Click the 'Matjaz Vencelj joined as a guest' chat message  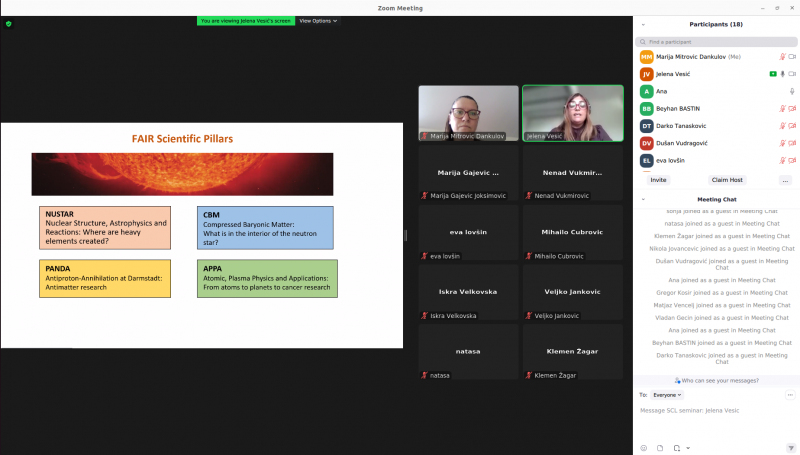click(721, 306)
